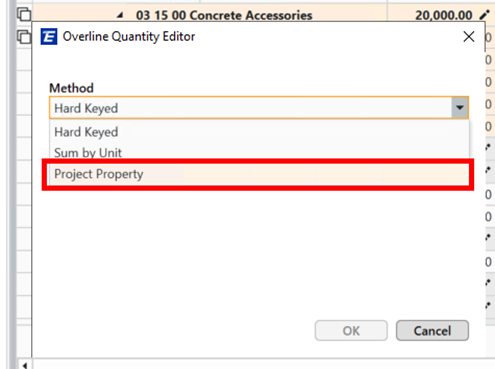Click the Method combo box showing Hard Keyed
Image resolution: width=495 pixels, height=369 pixels.
pyautogui.click(x=259, y=108)
